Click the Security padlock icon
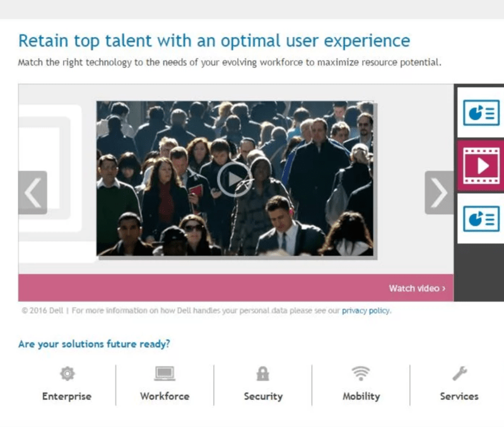 263,374
